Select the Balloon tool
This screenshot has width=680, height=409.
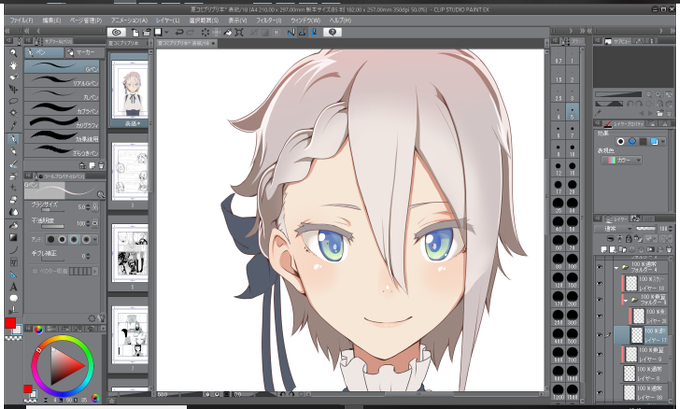13,298
